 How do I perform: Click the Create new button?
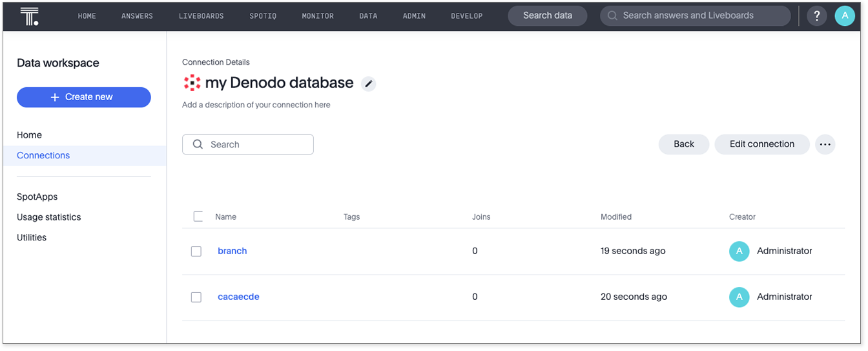(x=84, y=97)
